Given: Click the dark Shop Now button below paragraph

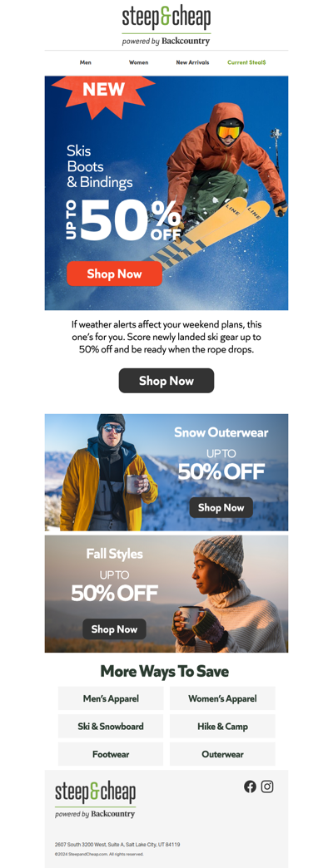Looking at the screenshot, I should point(166,381).
